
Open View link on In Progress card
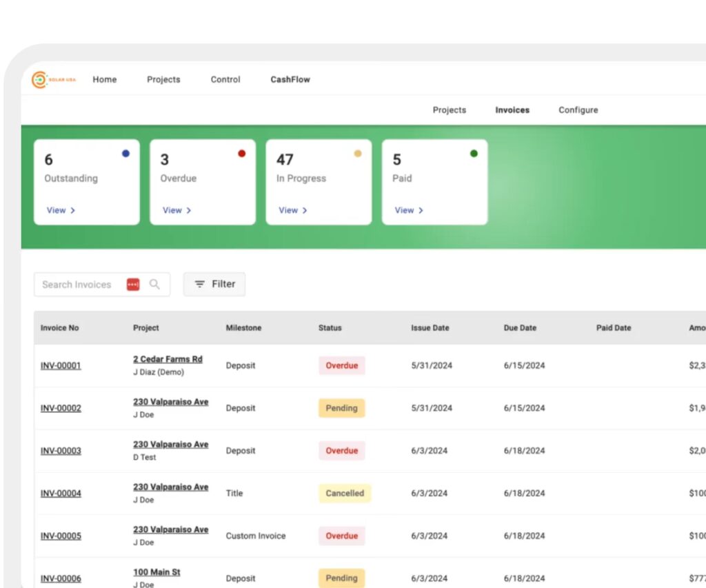[x=292, y=210]
